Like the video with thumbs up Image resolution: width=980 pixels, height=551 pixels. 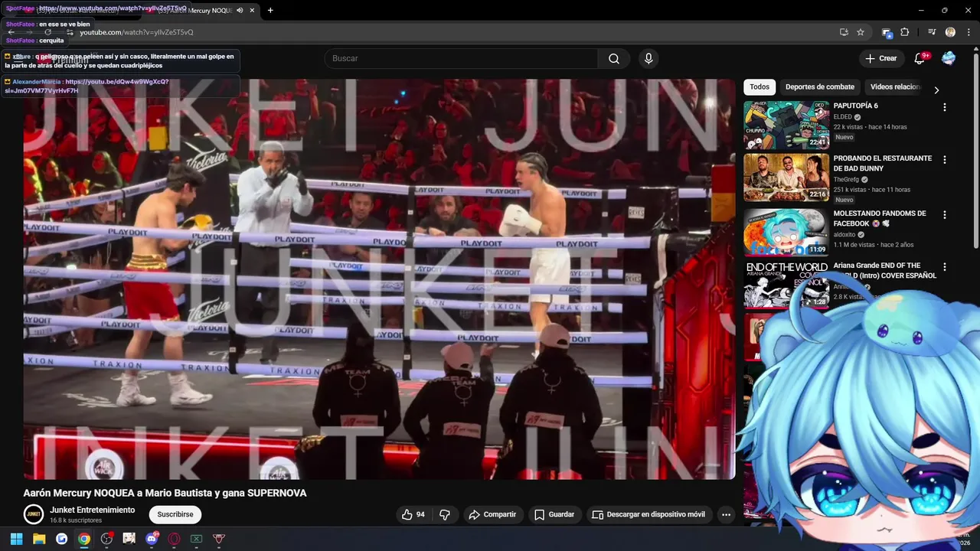click(x=414, y=514)
